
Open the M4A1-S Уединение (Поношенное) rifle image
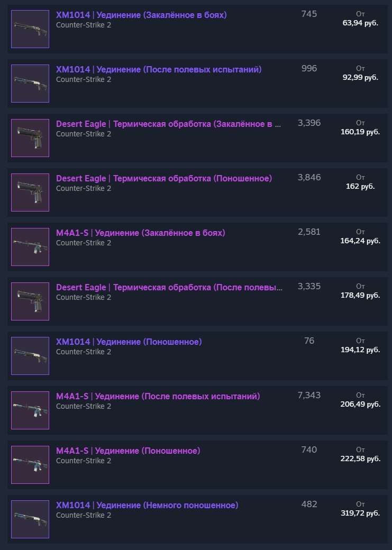click(30, 465)
